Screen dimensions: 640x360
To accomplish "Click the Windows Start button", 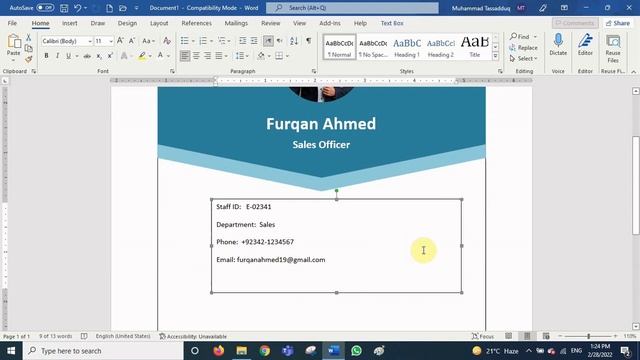I will pos(11,351).
